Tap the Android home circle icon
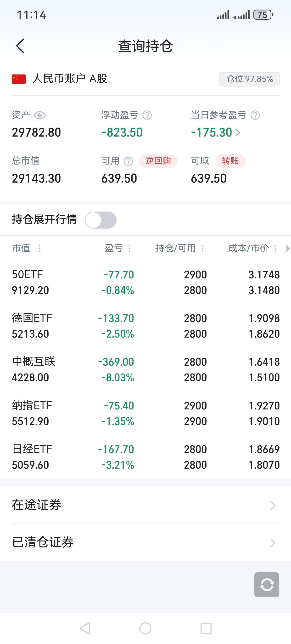 click(145, 628)
